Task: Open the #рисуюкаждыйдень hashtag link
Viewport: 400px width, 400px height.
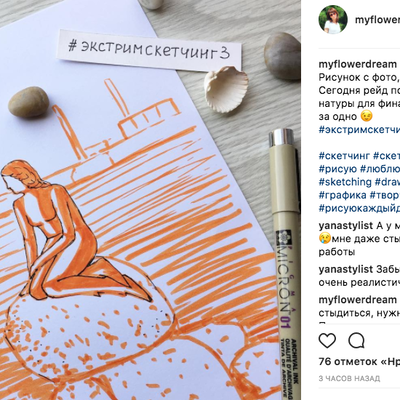Action: (359, 208)
